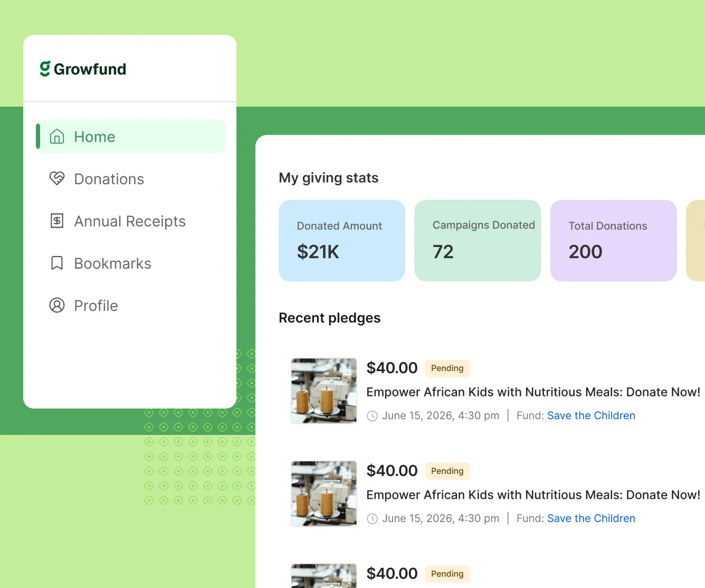Screen dimensions: 705x588
Task: Open the Profile page label
Action: pos(96,306)
